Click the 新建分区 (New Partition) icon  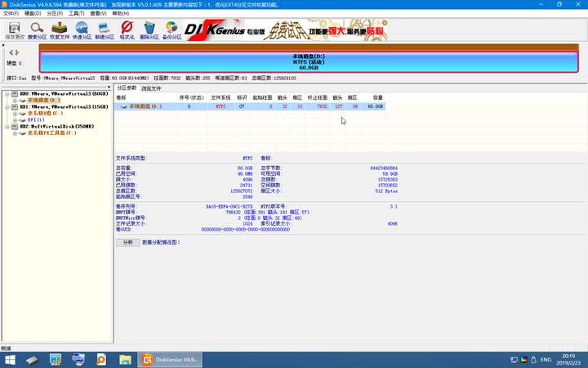tap(105, 30)
